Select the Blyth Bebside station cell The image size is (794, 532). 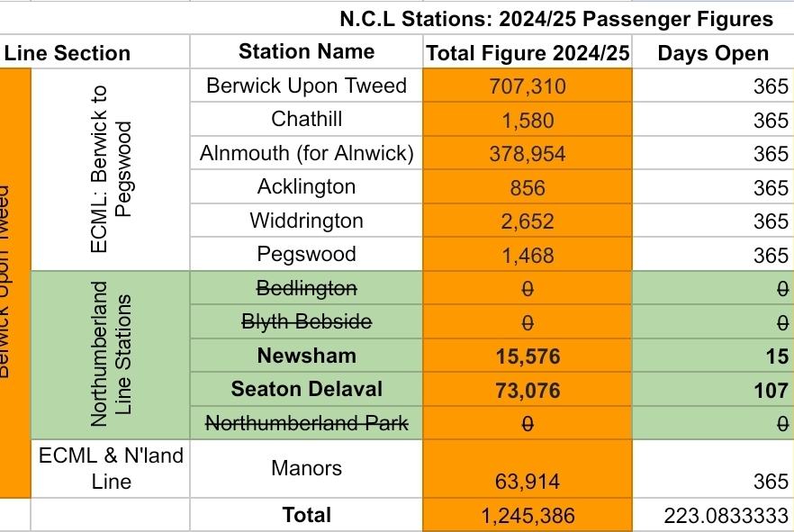click(306, 322)
